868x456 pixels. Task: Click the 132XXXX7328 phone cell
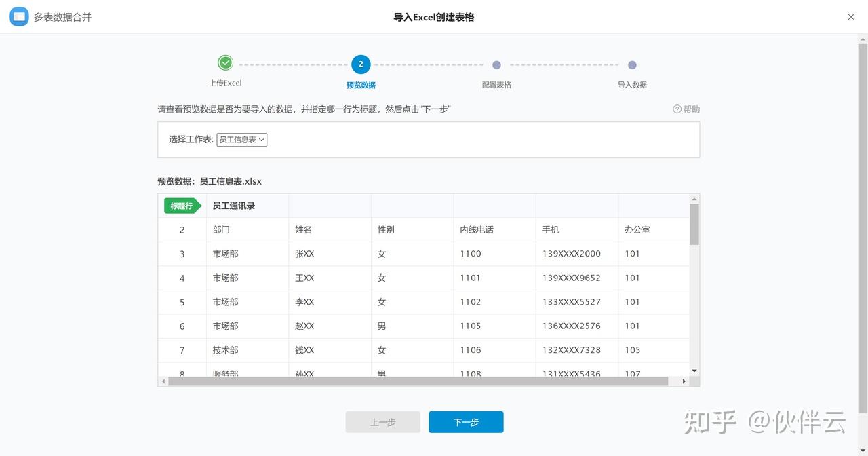click(577, 350)
